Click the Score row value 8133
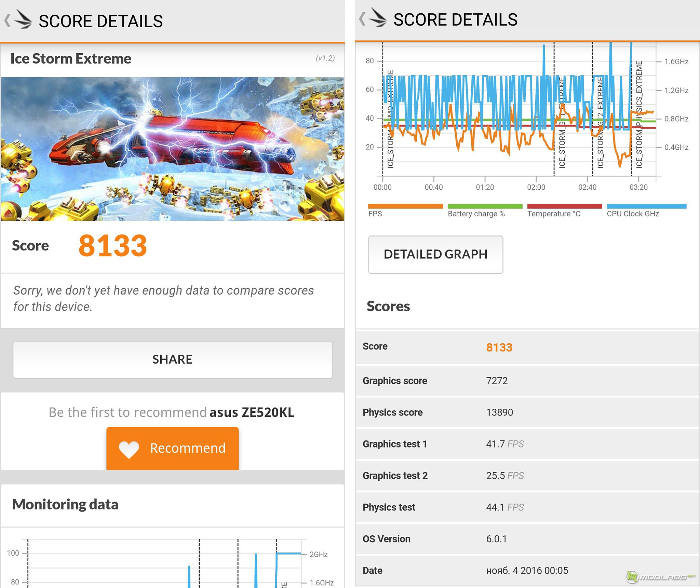The height and width of the screenshot is (588, 700). 499,347
